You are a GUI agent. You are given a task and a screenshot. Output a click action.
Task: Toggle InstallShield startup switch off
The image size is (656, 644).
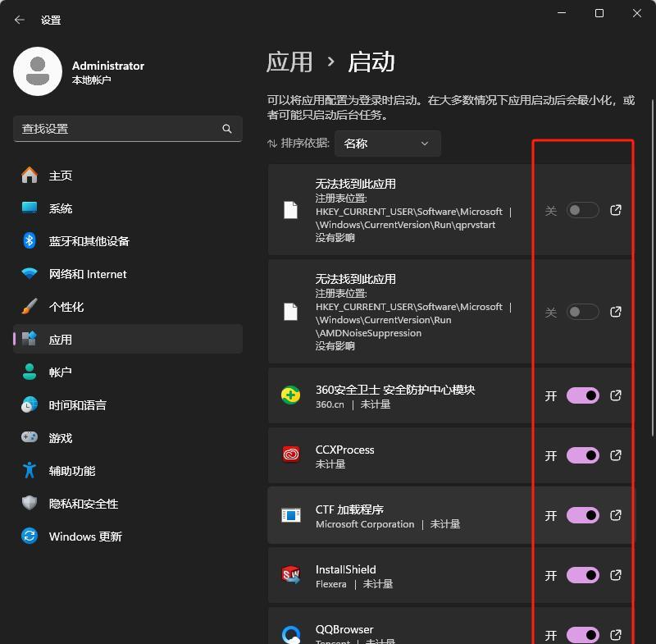(582, 575)
